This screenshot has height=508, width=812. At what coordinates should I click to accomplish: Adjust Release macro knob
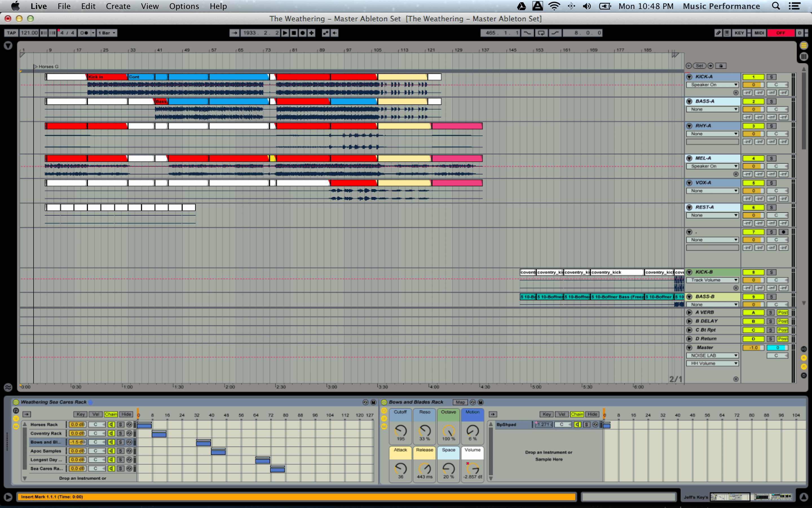click(x=424, y=468)
